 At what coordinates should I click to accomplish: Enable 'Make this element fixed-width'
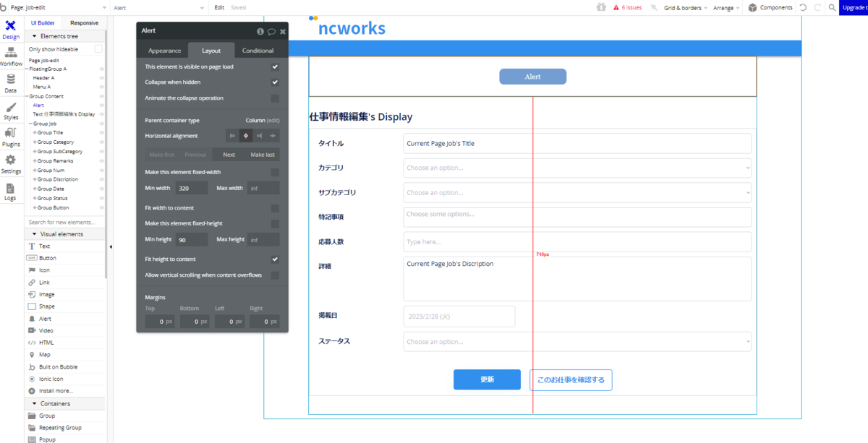pyautogui.click(x=275, y=172)
